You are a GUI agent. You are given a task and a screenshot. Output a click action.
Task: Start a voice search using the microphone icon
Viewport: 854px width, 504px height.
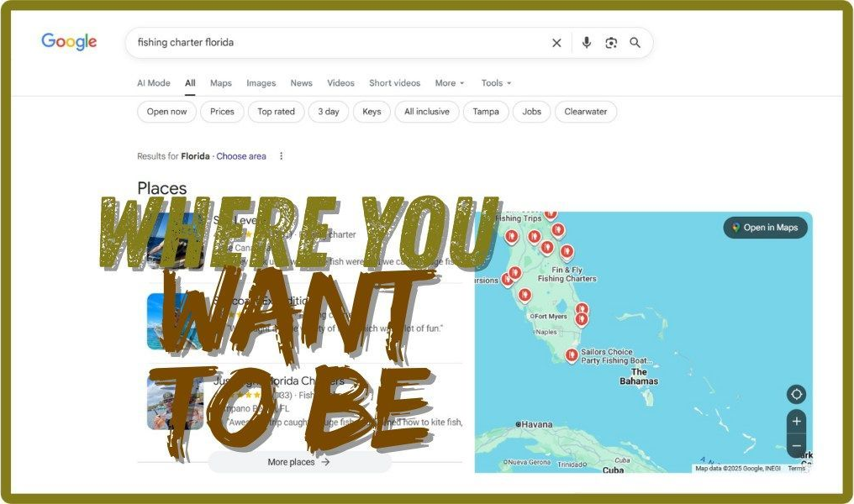pos(586,42)
